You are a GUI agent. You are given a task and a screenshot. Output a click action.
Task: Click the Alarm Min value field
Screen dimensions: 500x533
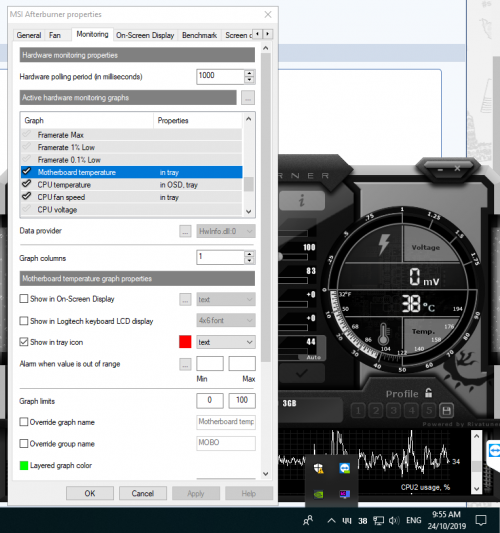tap(210, 363)
